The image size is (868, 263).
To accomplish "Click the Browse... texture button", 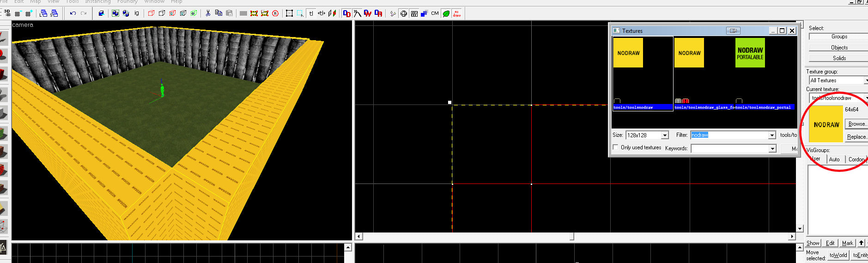I will coord(856,124).
